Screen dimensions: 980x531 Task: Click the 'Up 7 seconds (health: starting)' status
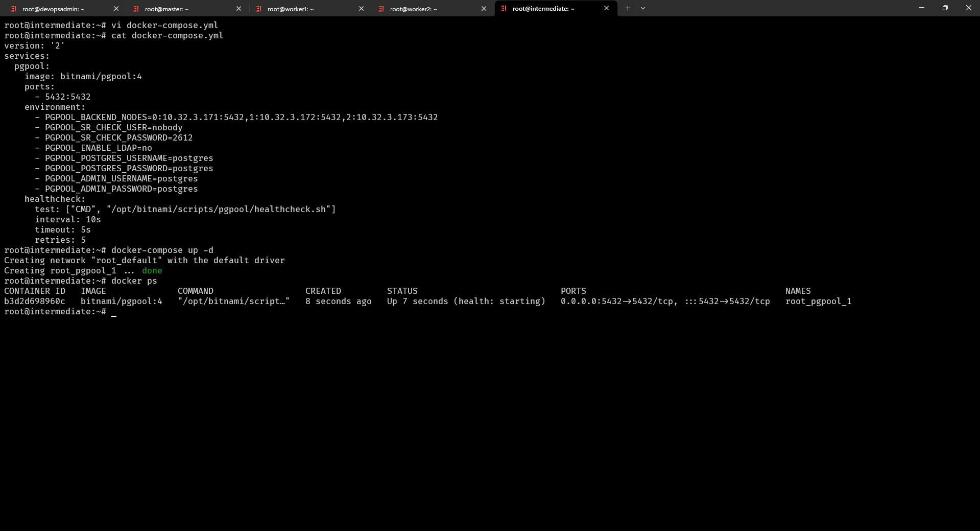(x=466, y=302)
